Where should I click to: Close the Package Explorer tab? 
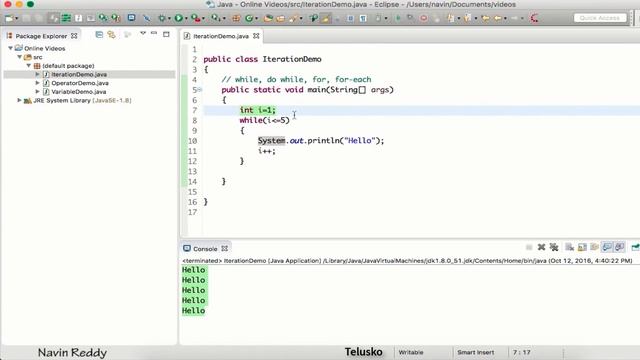(x=74, y=36)
